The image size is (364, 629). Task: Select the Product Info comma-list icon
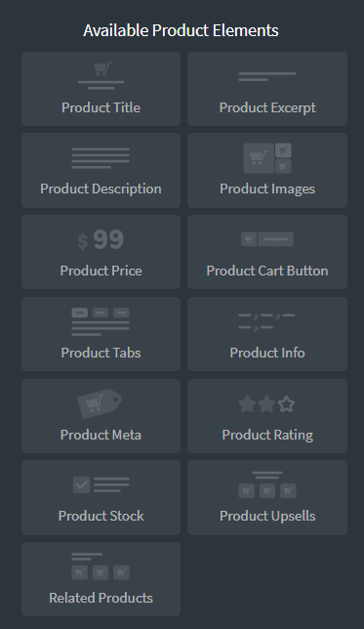(x=267, y=322)
